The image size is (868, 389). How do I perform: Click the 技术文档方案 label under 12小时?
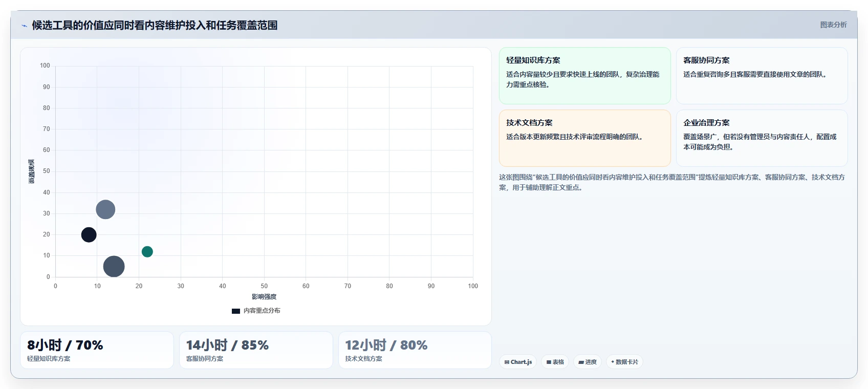point(364,359)
